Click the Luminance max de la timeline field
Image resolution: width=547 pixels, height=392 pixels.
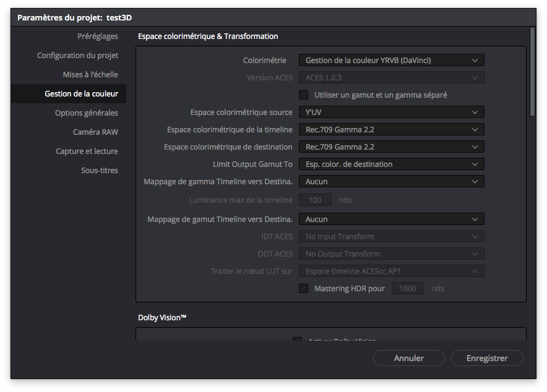pyautogui.click(x=315, y=200)
